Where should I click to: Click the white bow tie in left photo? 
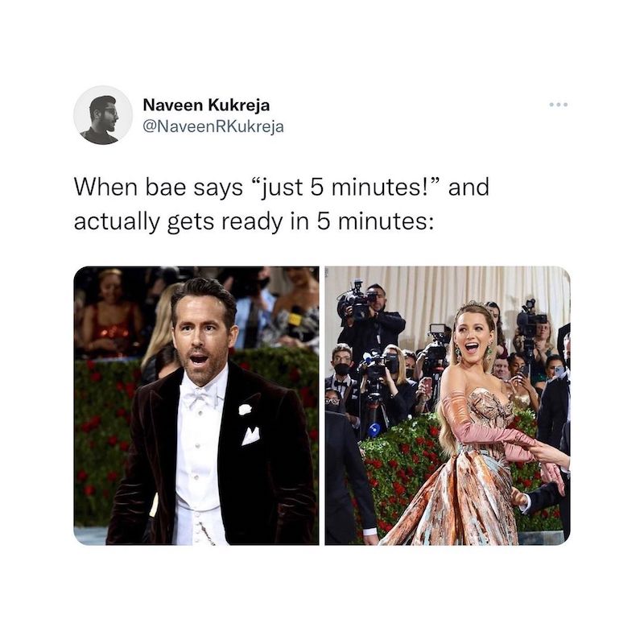200,397
